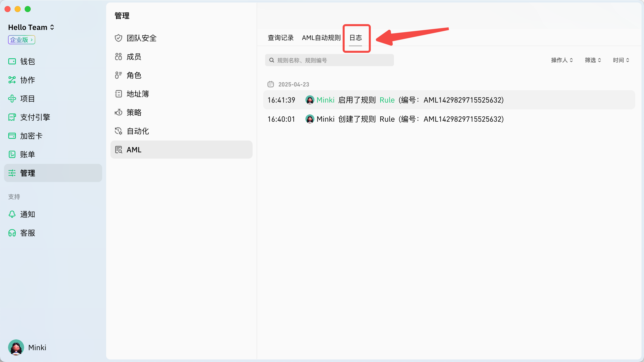Expand the Hello Team switcher
Viewport: 644px width, 362px height.
click(x=31, y=27)
